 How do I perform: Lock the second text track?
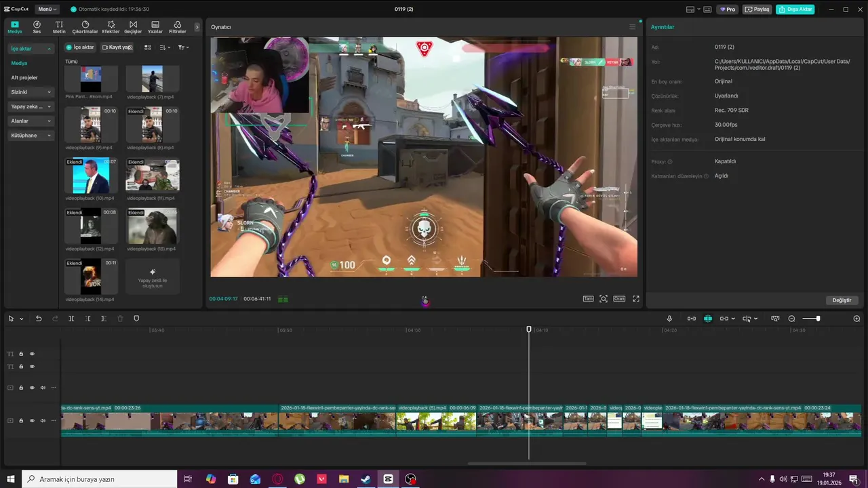click(x=21, y=367)
